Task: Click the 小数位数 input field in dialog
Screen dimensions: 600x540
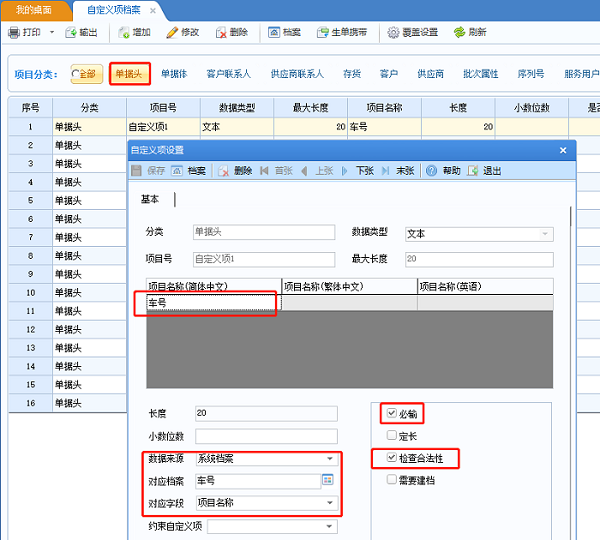Action: tap(266, 436)
